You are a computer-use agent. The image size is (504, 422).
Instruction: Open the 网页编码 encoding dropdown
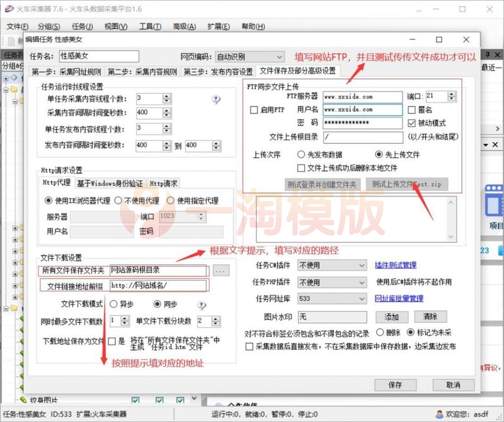point(249,57)
